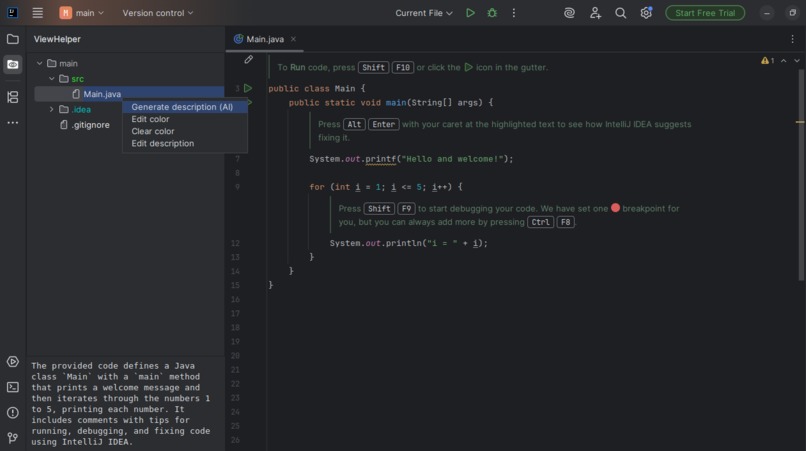The width and height of the screenshot is (806, 451).
Task: Close the Main.java editor tab
Action: (293, 39)
